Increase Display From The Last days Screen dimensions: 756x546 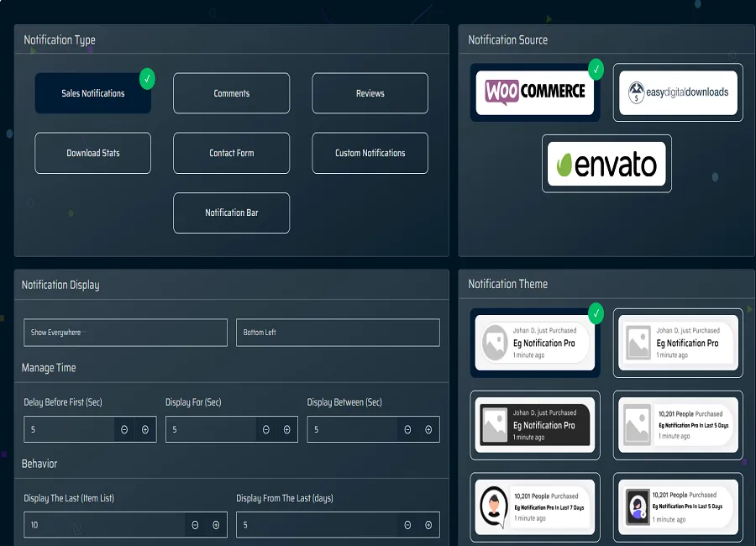point(428,525)
